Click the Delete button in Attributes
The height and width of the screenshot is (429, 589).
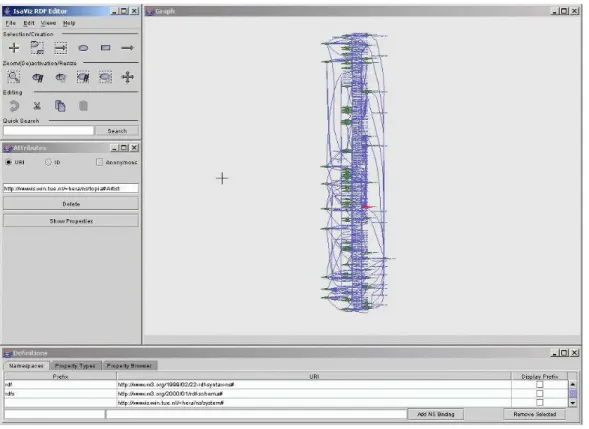71,204
